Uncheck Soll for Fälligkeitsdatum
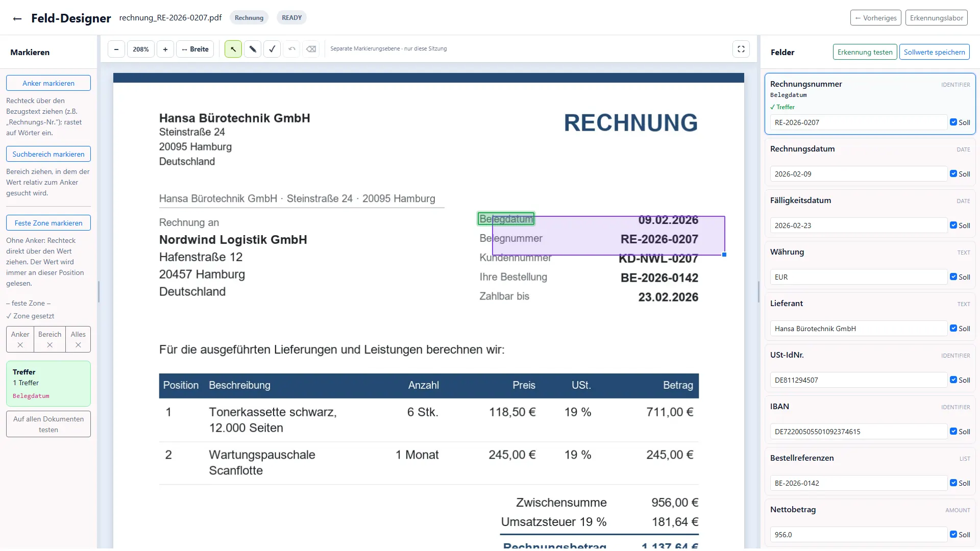Screen dimensions: 980x551 coord(953,225)
